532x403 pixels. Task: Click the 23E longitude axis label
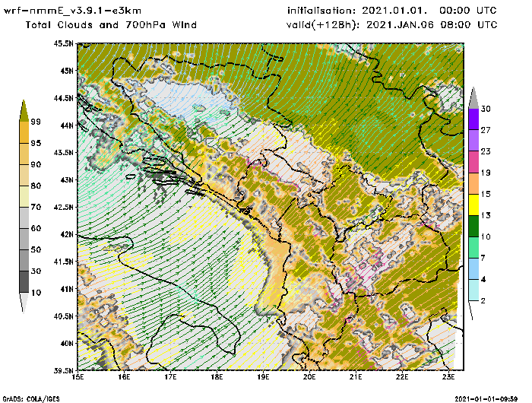click(x=448, y=377)
